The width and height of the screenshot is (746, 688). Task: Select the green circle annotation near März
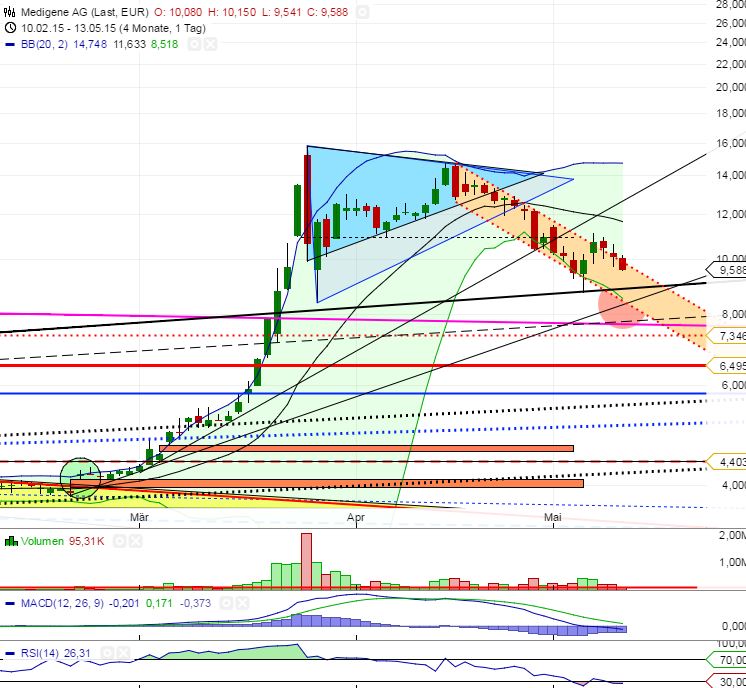point(81,476)
